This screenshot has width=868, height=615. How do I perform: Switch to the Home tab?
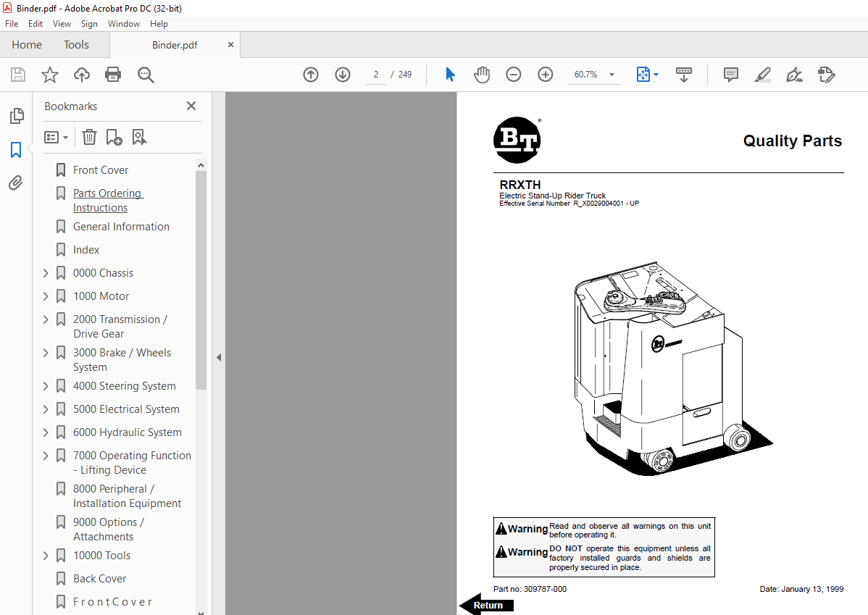pyautogui.click(x=27, y=45)
